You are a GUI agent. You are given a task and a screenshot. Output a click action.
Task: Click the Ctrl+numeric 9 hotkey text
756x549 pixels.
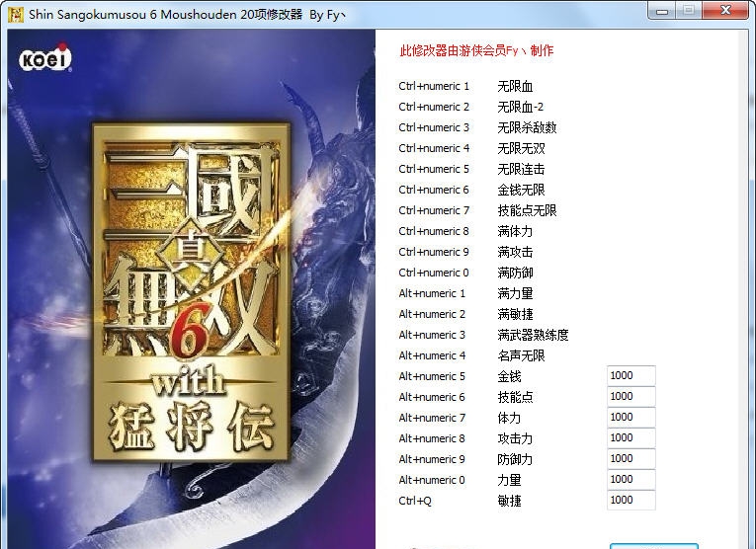click(434, 252)
